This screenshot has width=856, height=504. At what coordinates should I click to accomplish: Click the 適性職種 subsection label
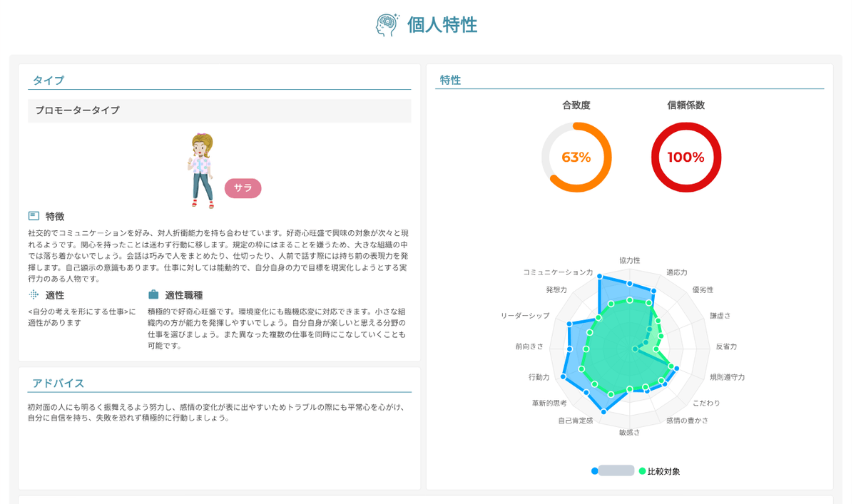click(184, 295)
